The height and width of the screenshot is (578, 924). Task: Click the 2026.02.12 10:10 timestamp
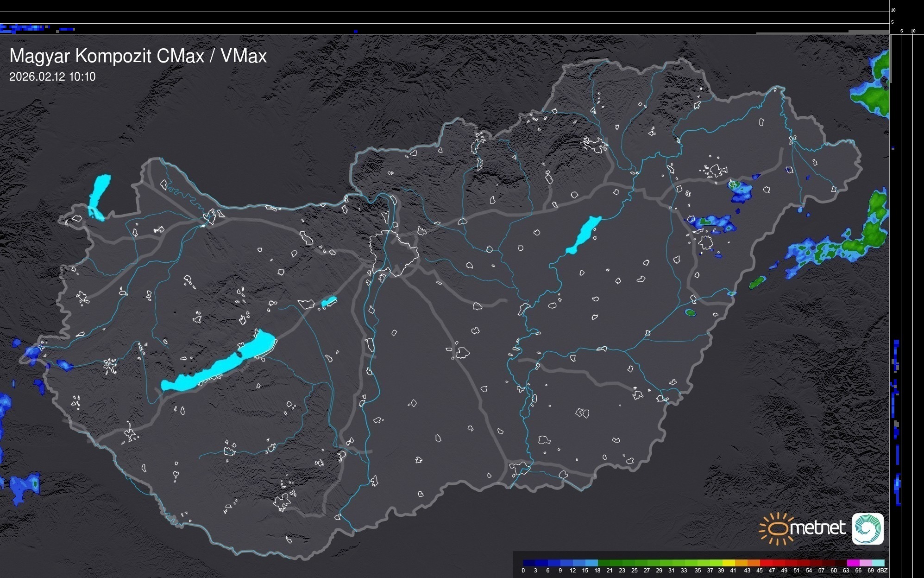tap(52, 77)
